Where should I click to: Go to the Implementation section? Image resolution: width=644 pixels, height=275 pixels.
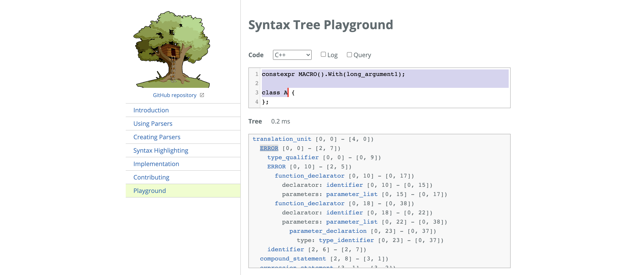[x=156, y=164]
